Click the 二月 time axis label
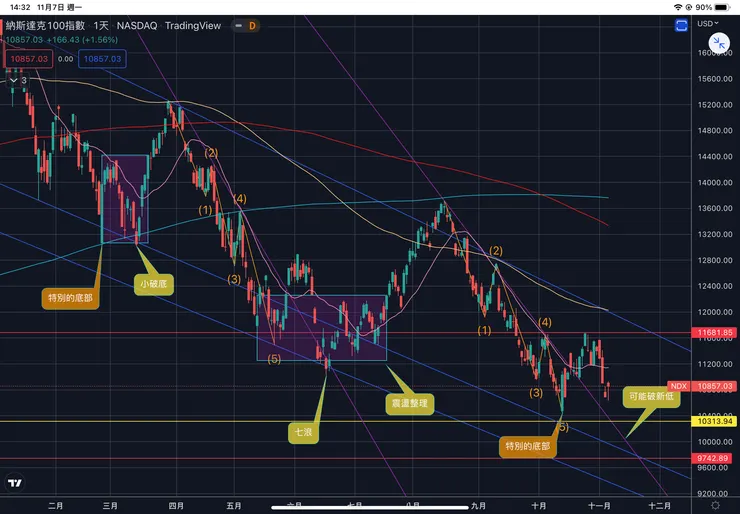 click(x=56, y=506)
